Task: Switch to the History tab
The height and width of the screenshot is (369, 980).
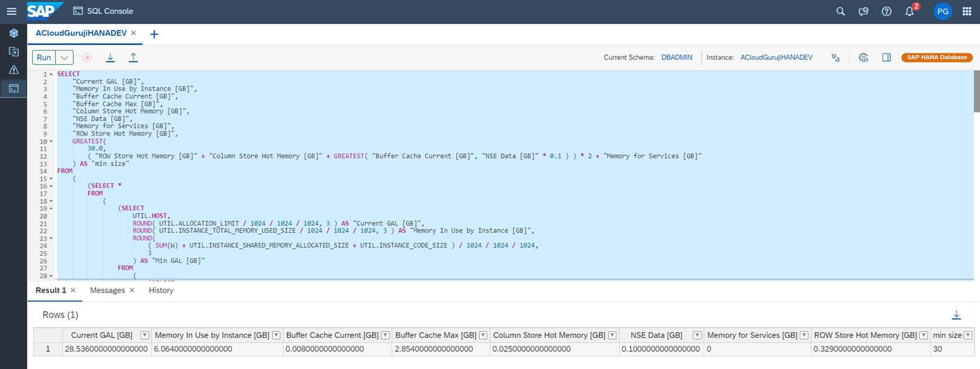Action: [x=161, y=290]
